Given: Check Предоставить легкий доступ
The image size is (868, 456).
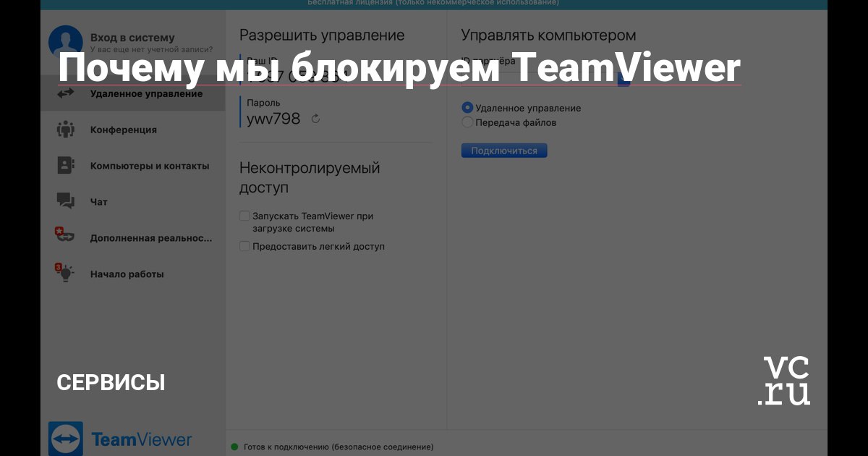Looking at the screenshot, I should point(244,246).
